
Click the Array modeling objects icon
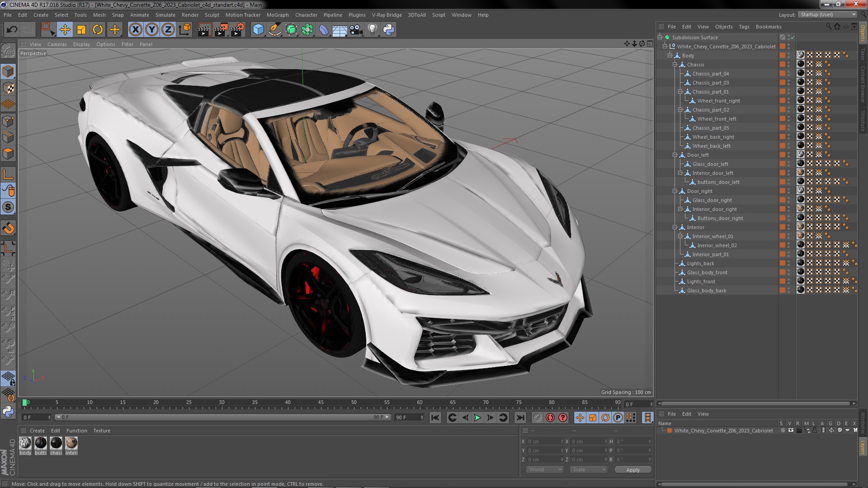pos(307,30)
